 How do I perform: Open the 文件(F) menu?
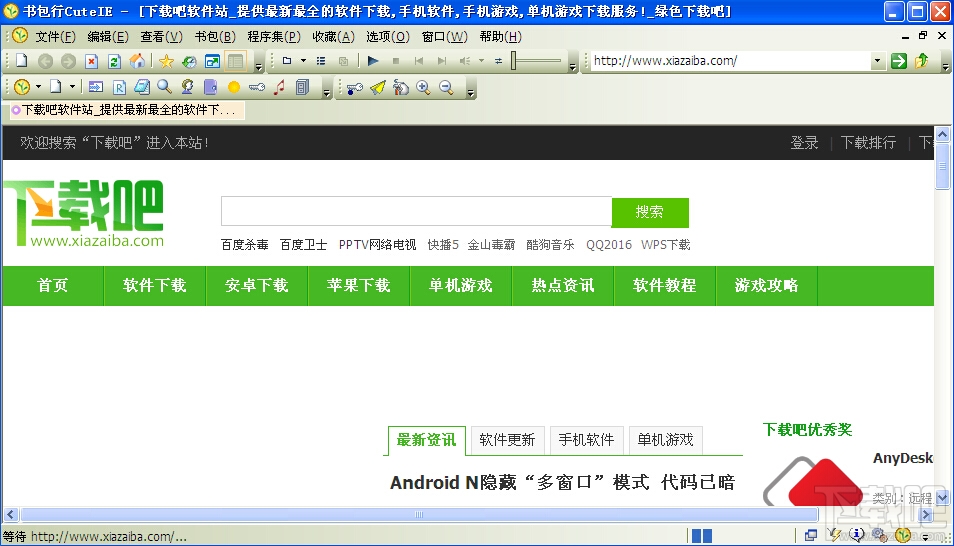55,37
